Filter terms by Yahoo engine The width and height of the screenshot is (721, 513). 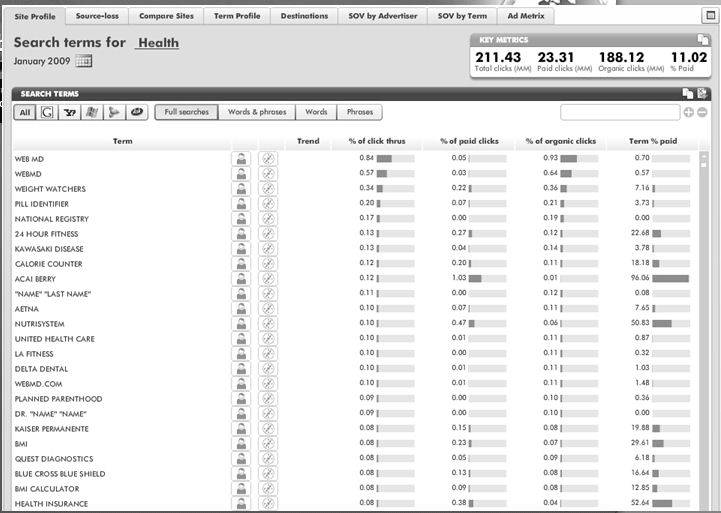pyautogui.click(x=69, y=112)
